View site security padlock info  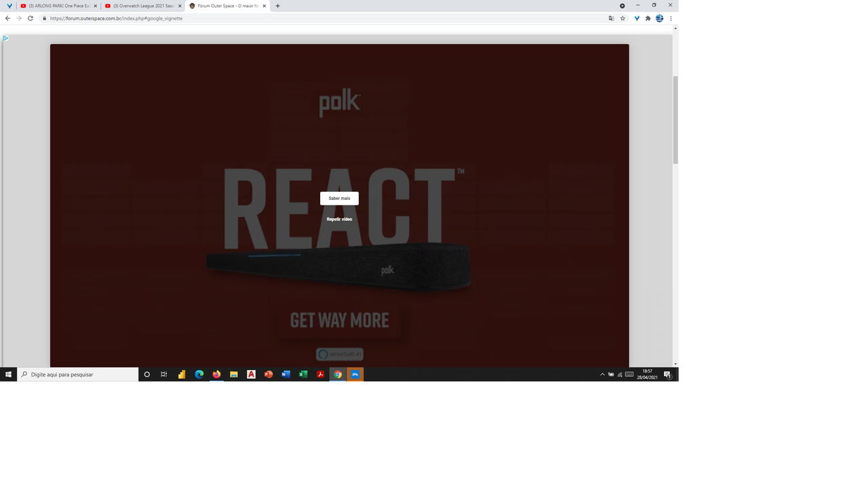click(44, 18)
